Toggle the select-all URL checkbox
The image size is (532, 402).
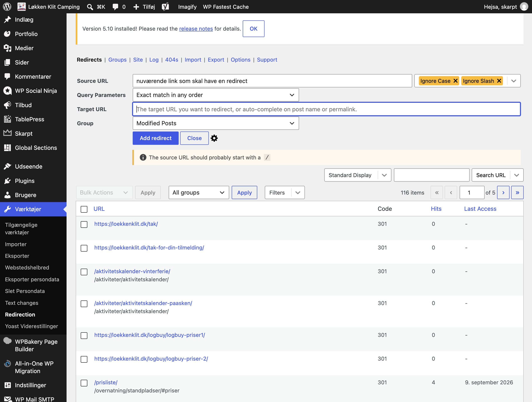(x=84, y=209)
